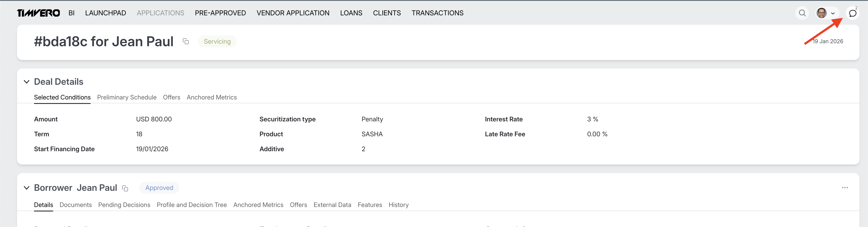Screen dimensions: 868x227
Task: Open the chat messages icon
Action: tap(852, 13)
